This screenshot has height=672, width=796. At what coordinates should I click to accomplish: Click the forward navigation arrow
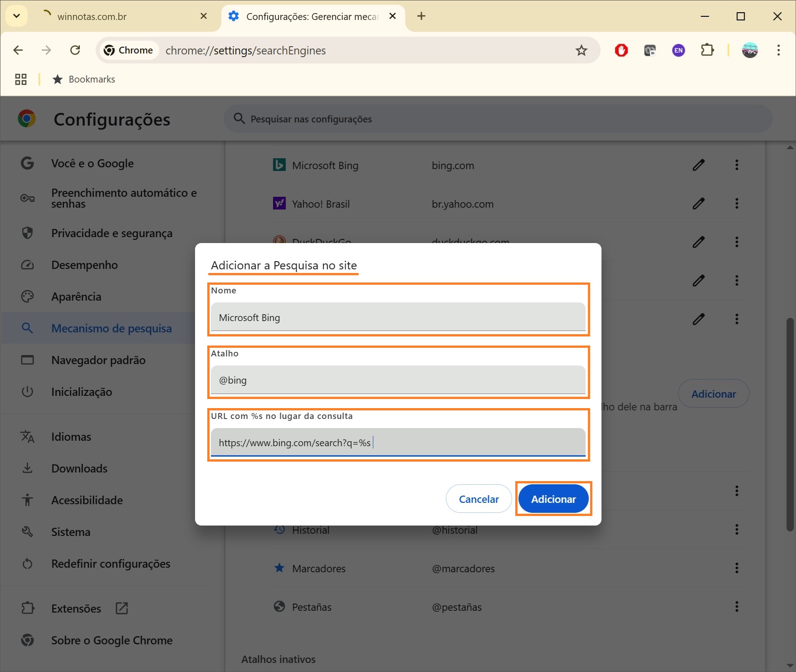(46, 50)
